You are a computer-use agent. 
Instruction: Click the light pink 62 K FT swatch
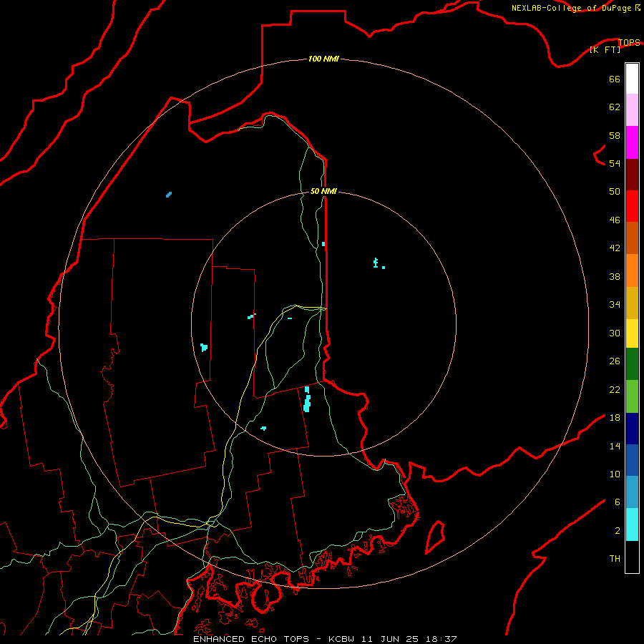632,109
